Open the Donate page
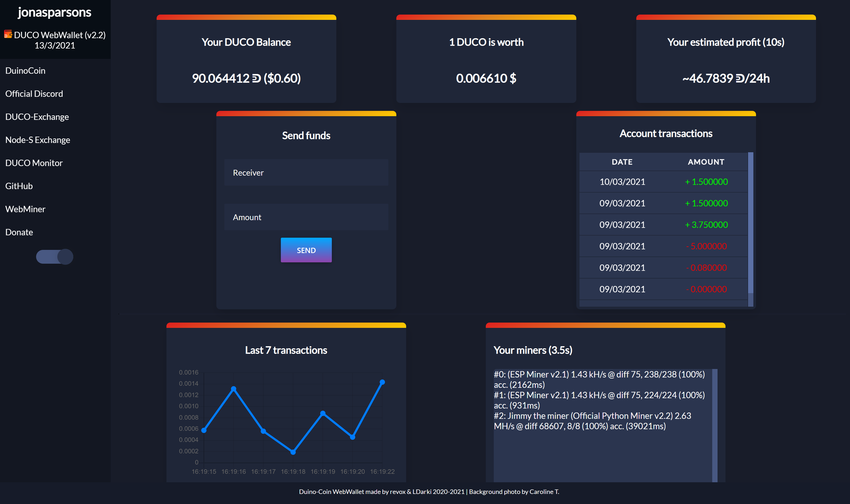 (x=19, y=232)
